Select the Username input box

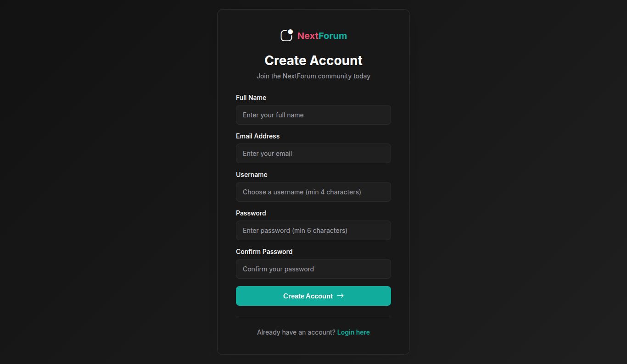(313, 192)
